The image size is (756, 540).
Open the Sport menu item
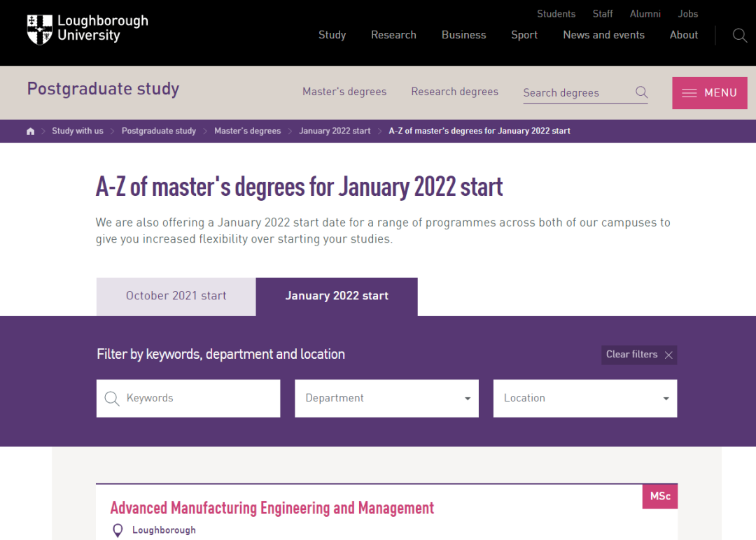click(x=524, y=35)
